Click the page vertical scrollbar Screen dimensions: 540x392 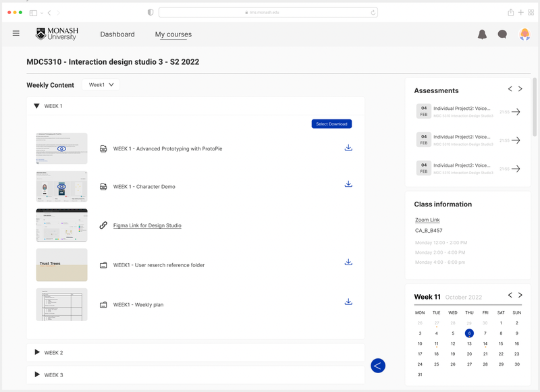pyautogui.click(x=535, y=107)
